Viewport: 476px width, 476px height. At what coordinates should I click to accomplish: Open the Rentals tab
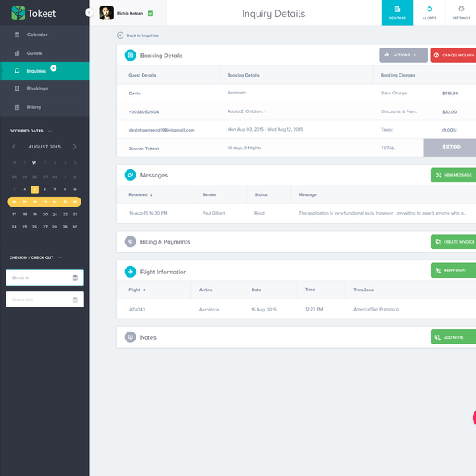click(x=397, y=13)
